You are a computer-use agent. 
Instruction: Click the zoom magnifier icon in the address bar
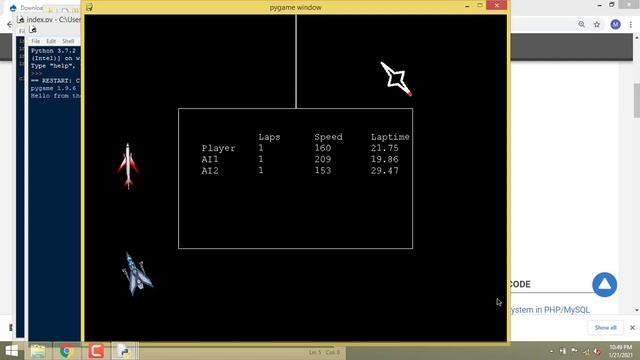(582, 24)
